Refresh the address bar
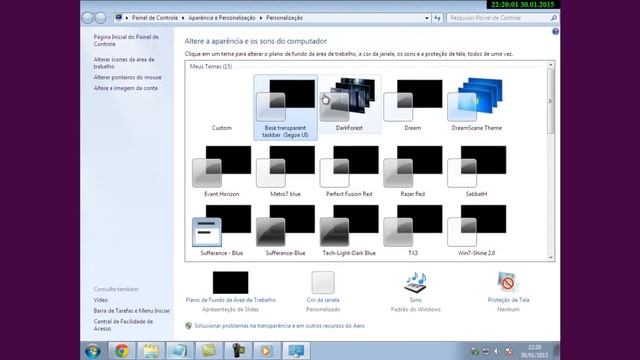This screenshot has height=360, width=640. click(437, 18)
